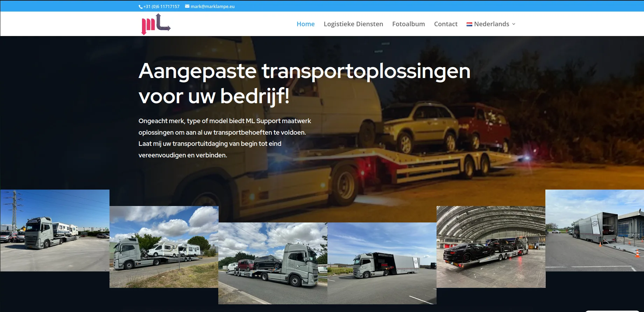Open the photo of truck with pylon

click(55, 231)
